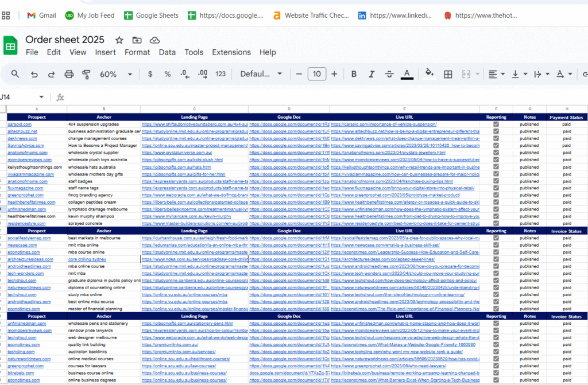588x385 pixels.
Task: Increase decimal places
Action: pos(203,74)
